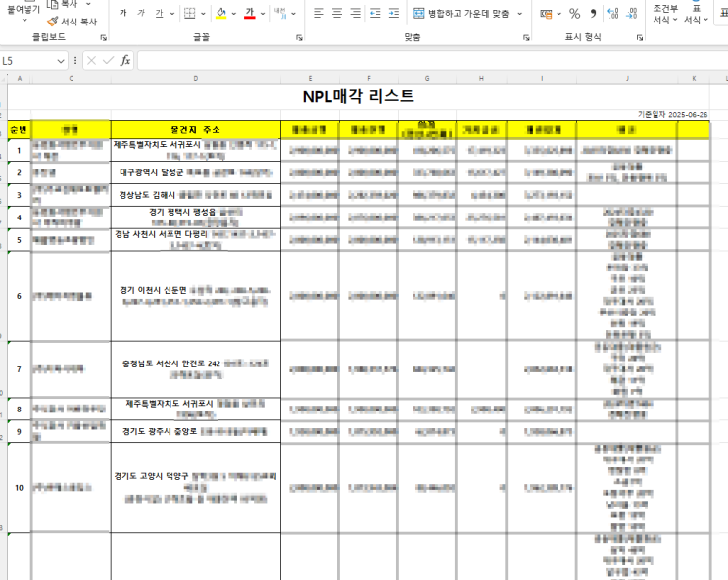Viewport: 728px width, 580px height.
Task: Apply red font color
Action: pyautogui.click(x=250, y=13)
